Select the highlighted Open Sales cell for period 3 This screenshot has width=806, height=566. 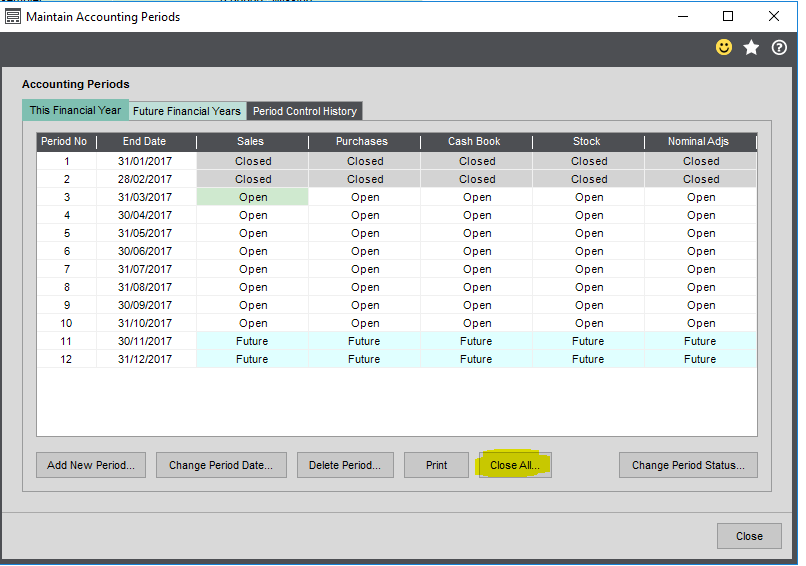(x=252, y=197)
